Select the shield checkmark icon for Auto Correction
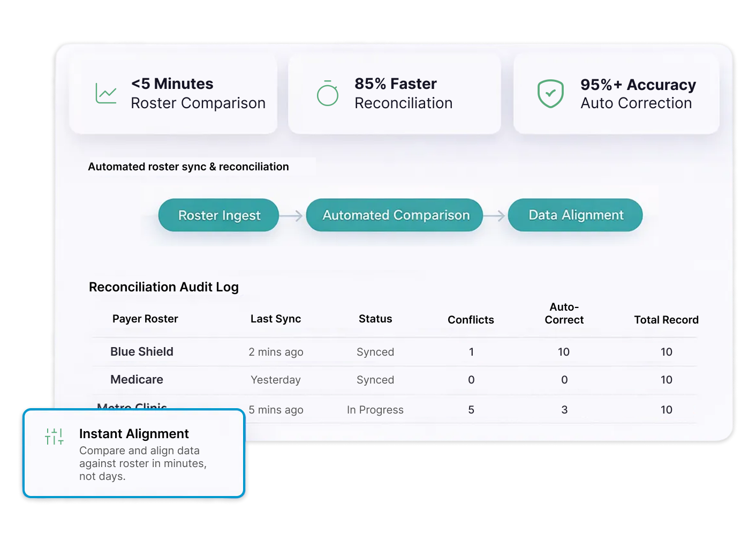The height and width of the screenshot is (541, 756). 550,93
